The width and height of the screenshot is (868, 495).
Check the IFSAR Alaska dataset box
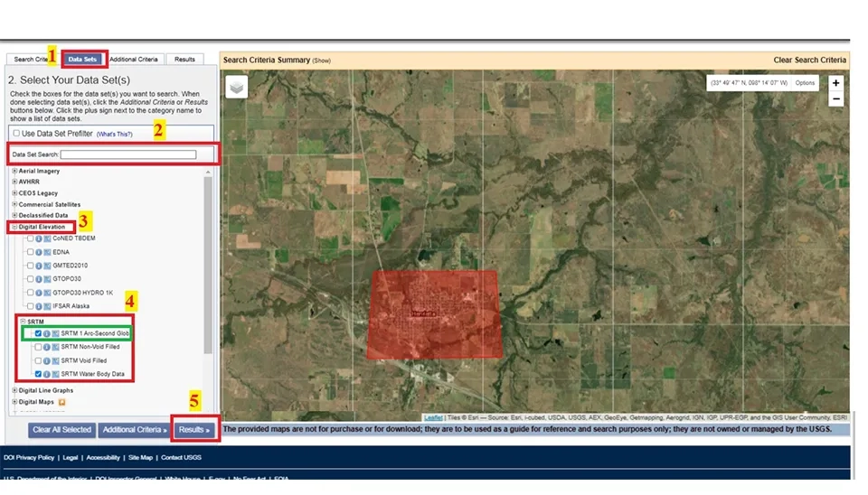(x=31, y=306)
